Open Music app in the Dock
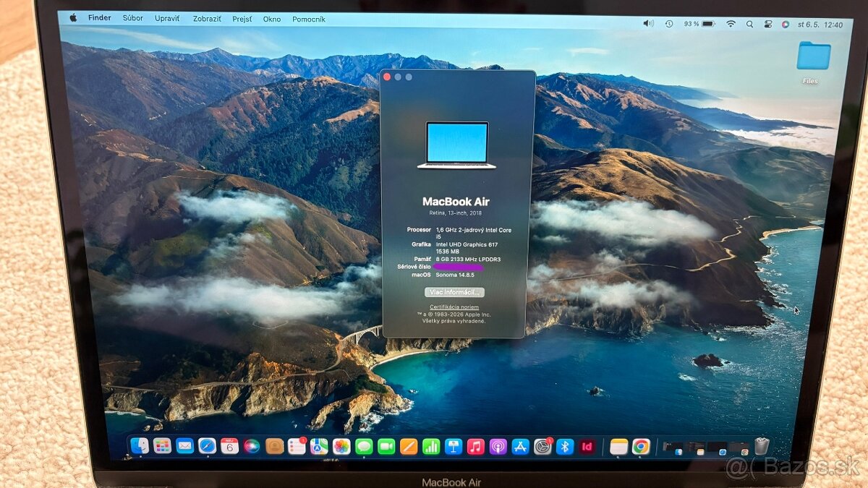The width and height of the screenshot is (868, 488). point(475,446)
